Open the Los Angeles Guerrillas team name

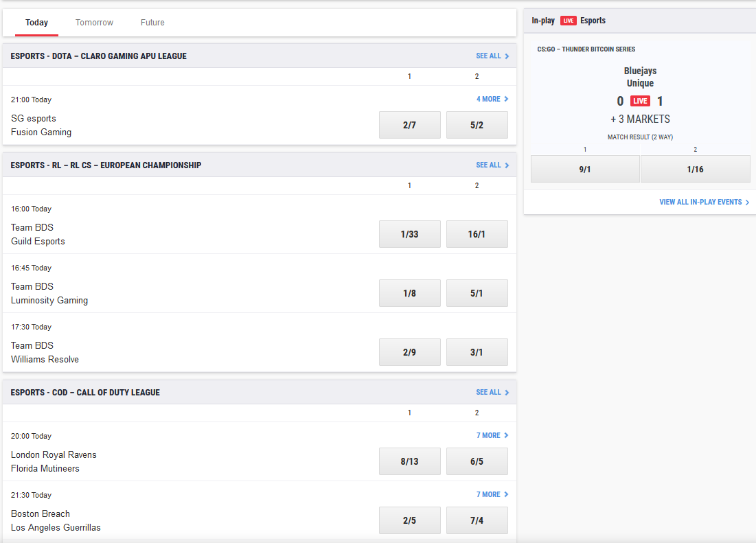56,528
